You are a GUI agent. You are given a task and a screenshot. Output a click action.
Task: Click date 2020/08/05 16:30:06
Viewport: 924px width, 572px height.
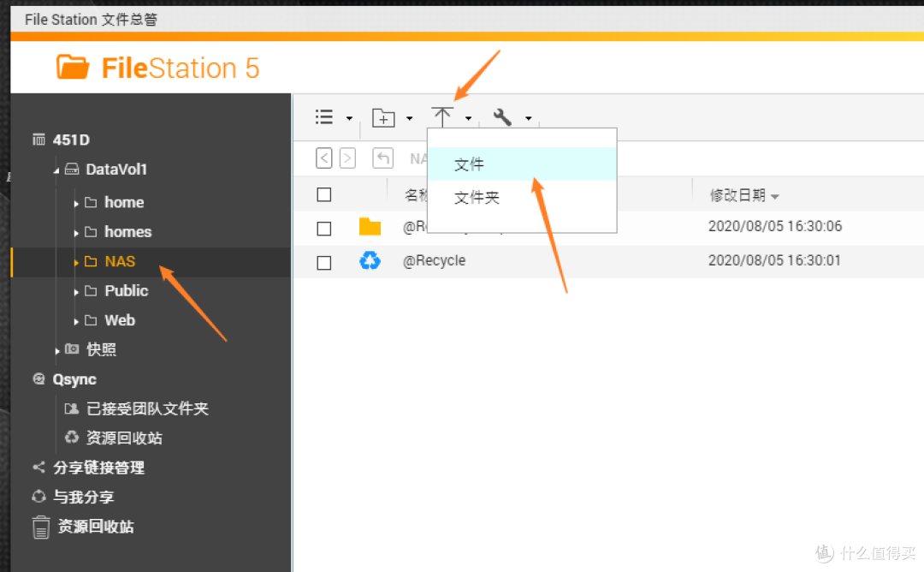pos(775,226)
